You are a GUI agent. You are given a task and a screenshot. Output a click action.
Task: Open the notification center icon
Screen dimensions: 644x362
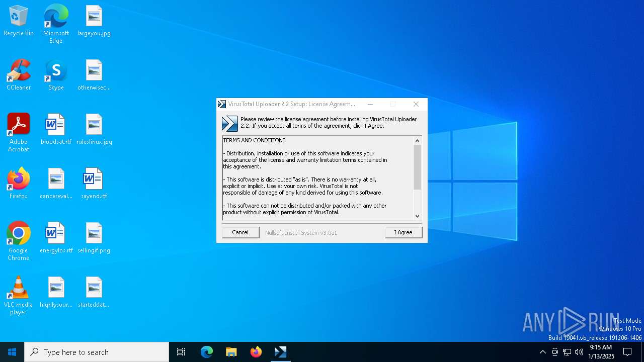[627, 352]
